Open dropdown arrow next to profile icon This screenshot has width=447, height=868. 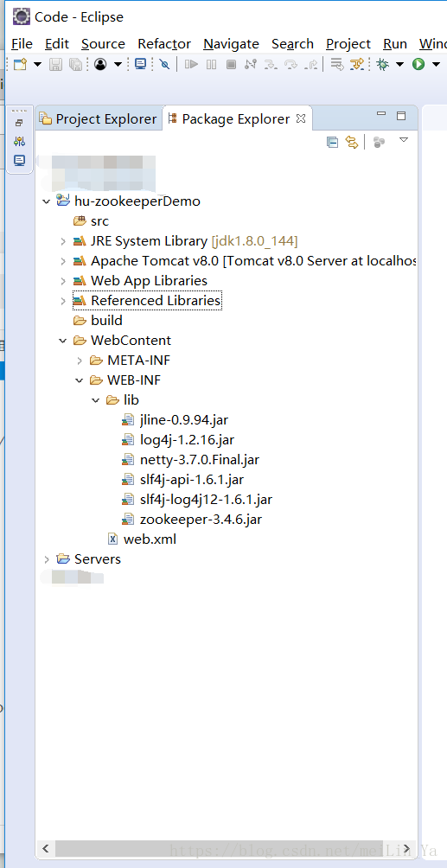[118, 64]
